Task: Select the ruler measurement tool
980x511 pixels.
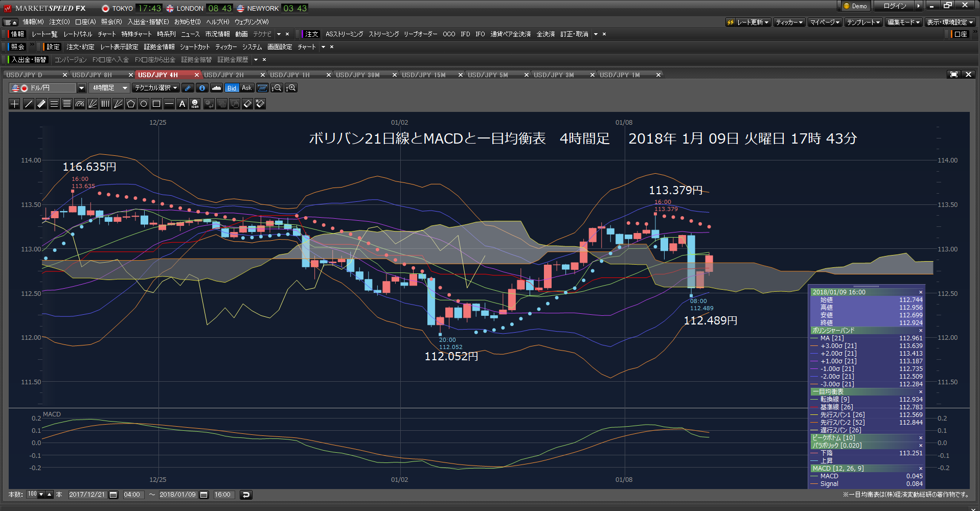Action: (x=41, y=104)
